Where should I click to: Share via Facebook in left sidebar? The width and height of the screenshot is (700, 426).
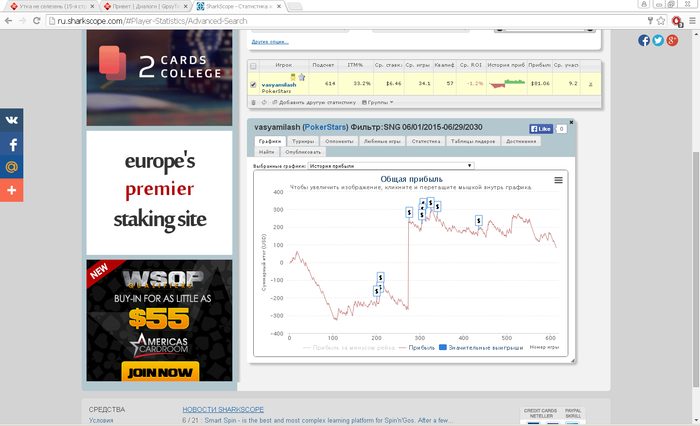[12, 144]
